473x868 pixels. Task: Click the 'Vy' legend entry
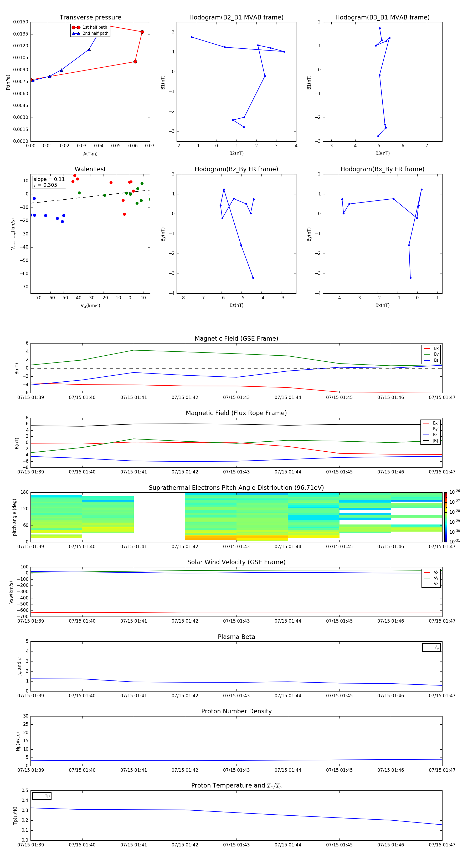click(x=431, y=578)
